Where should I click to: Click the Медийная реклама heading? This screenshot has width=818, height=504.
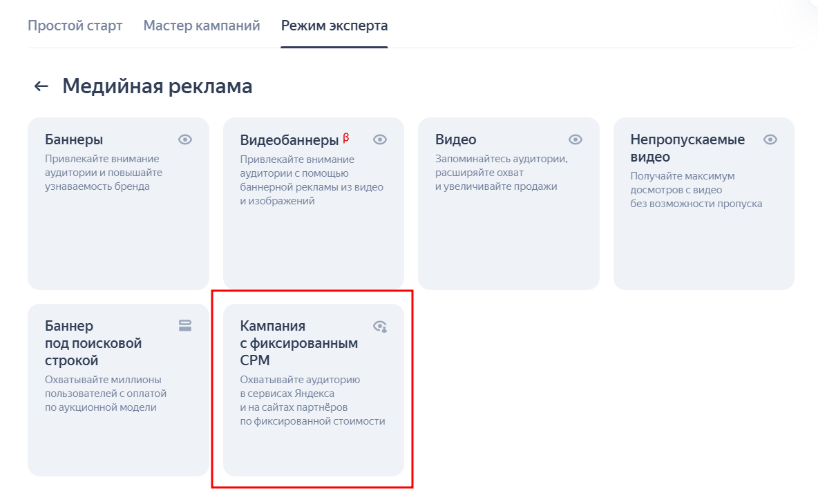click(158, 86)
